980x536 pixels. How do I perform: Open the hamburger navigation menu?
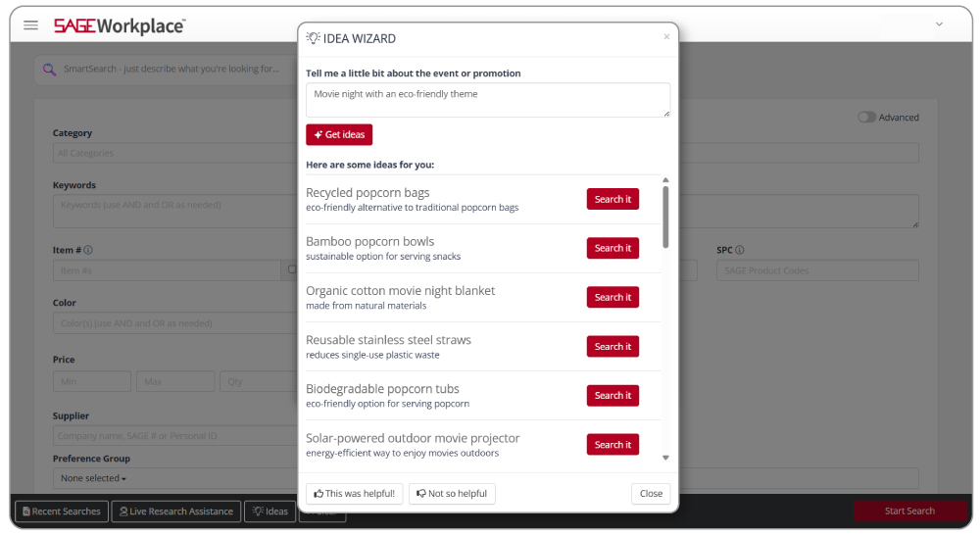click(x=31, y=25)
